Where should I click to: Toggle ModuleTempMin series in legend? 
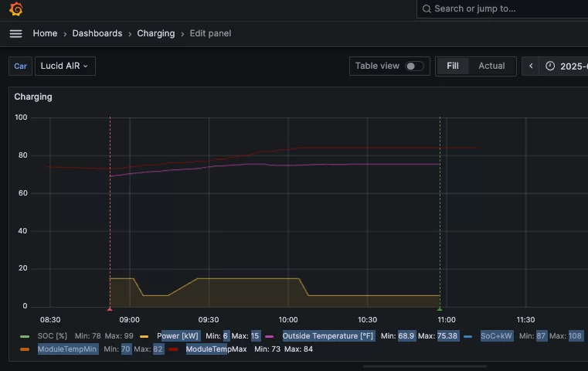67,349
